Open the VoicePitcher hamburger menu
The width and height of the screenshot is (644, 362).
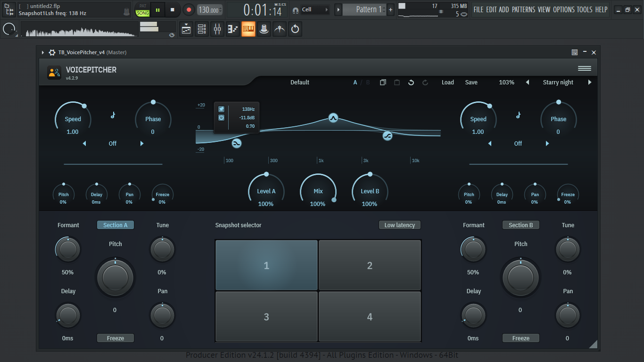pyautogui.click(x=585, y=68)
